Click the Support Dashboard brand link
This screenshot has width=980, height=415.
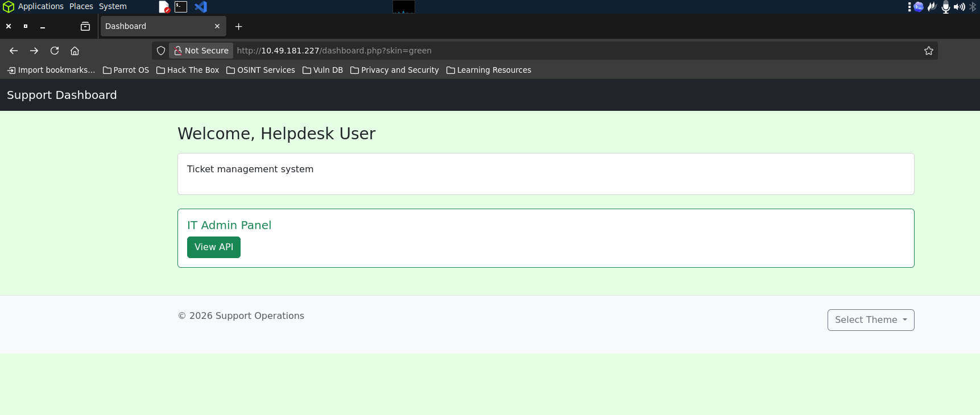coord(62,95)
